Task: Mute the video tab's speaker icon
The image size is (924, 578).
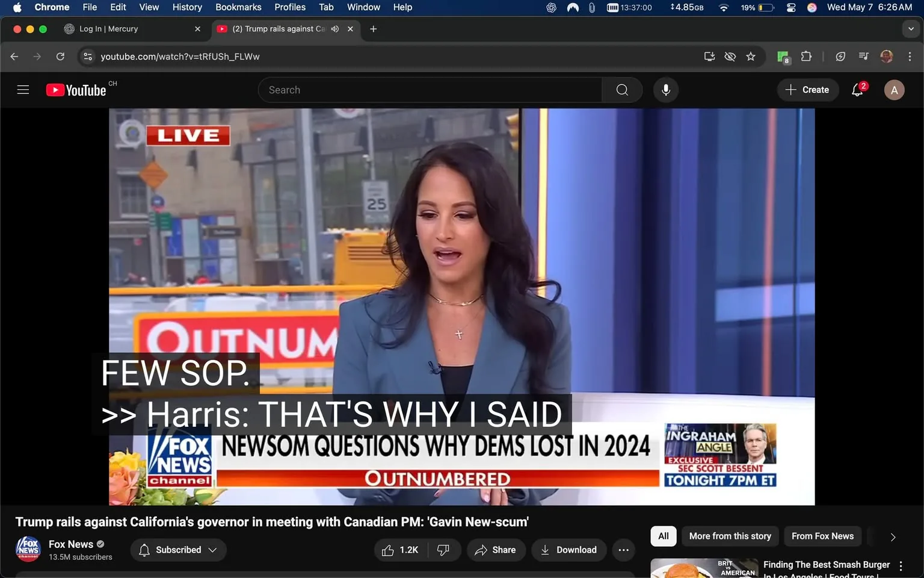Action: tap(334, 28)
